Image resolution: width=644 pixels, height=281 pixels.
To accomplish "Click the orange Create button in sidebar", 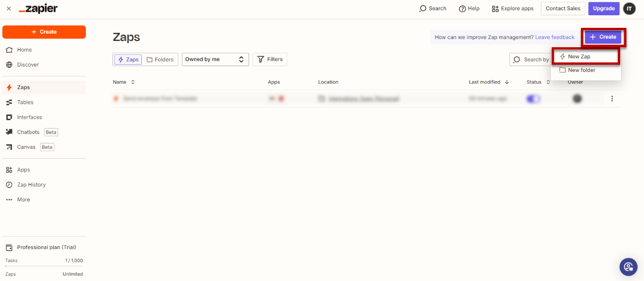I will [x=44, y=32].
